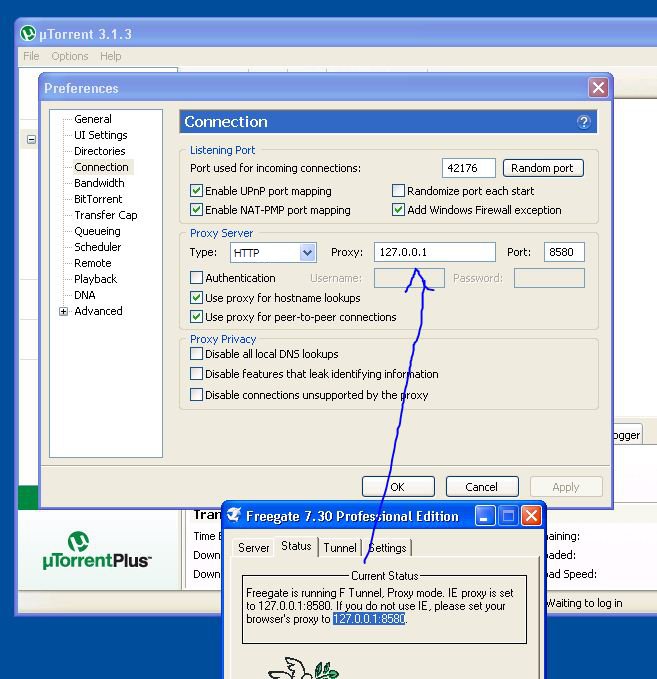The height and width of the screenshot is (679, 657).
Task: Select Connection in preferences tree
Action: click(x=101, y=167)
